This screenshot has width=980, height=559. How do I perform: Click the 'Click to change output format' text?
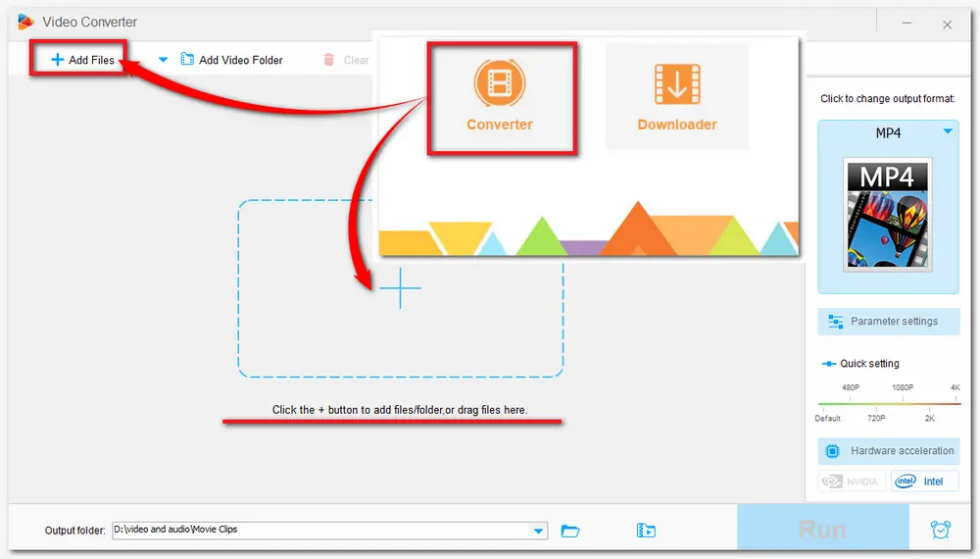coord(887,99)
